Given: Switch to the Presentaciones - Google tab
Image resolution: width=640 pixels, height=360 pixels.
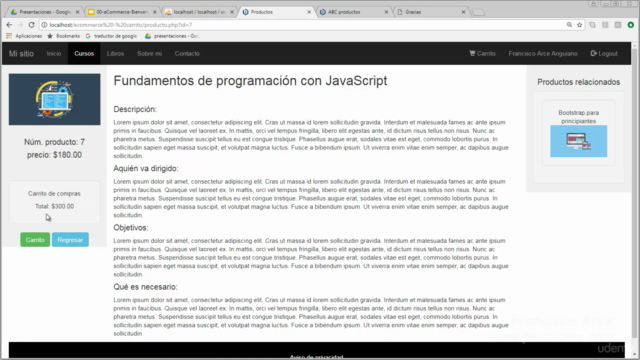Looking at the screenshot, I should pos(45,12).
